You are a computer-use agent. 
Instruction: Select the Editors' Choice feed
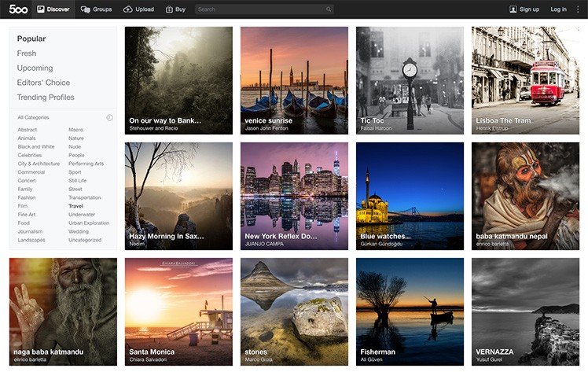click(43, 83)
